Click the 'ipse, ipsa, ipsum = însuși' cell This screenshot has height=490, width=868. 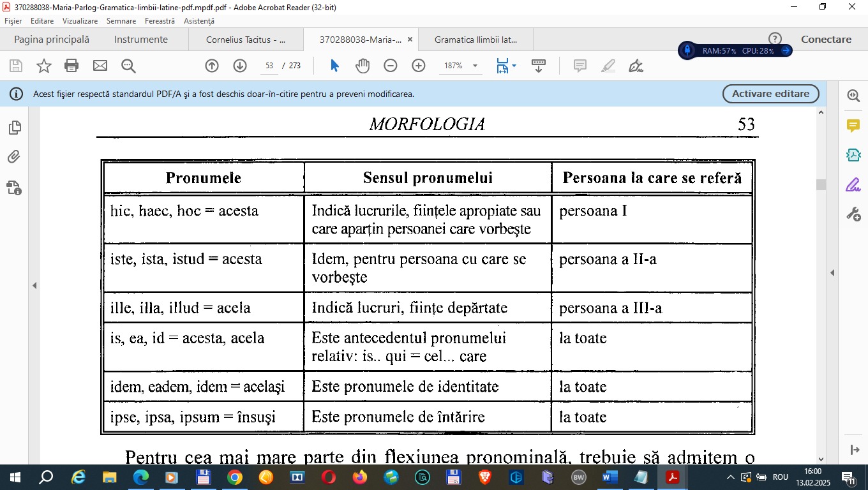point(204,417)
